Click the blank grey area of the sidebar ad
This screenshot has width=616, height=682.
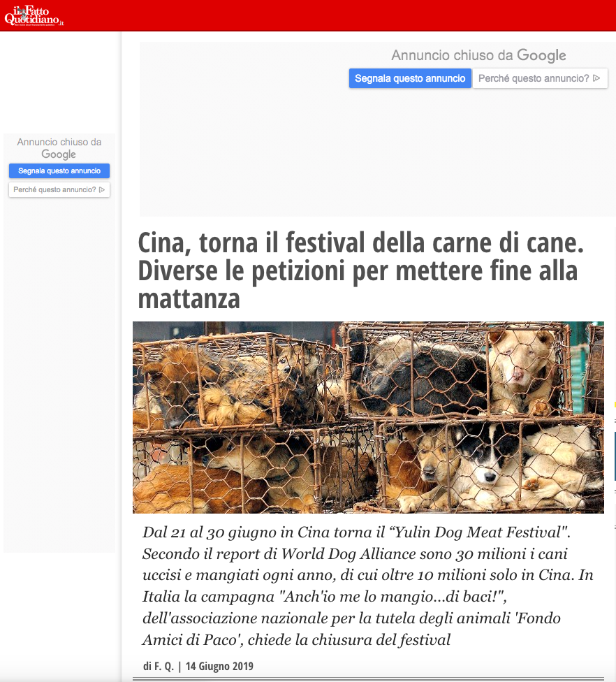59,374
